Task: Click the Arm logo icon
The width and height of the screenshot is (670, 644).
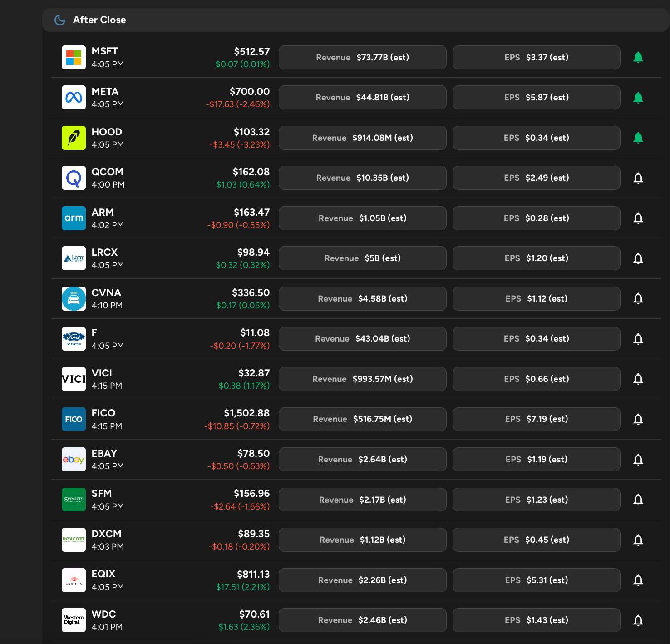Action: [74, 218]
